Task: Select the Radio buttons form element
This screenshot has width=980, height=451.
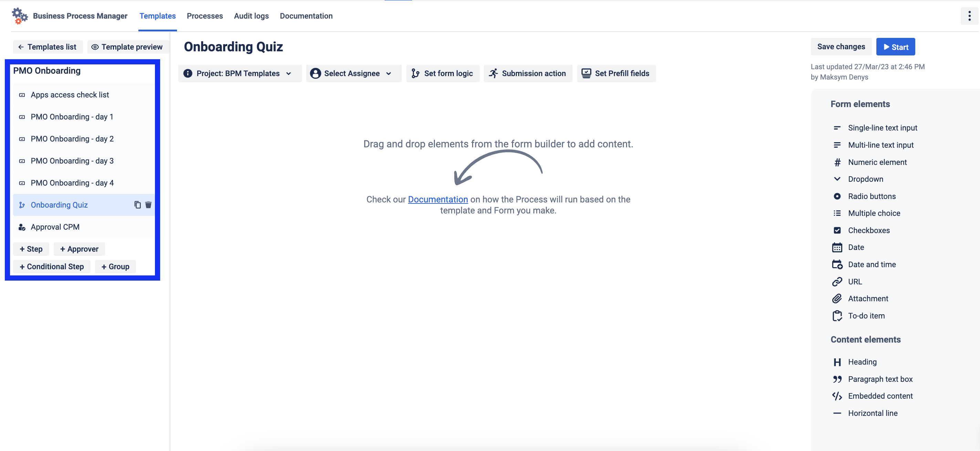Action: point(872,196)
